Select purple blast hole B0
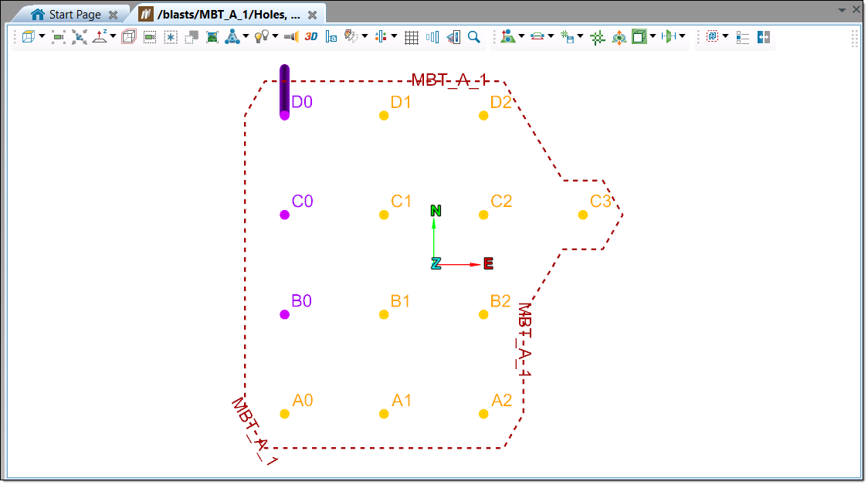868x485 pixels. click(284, 314)
